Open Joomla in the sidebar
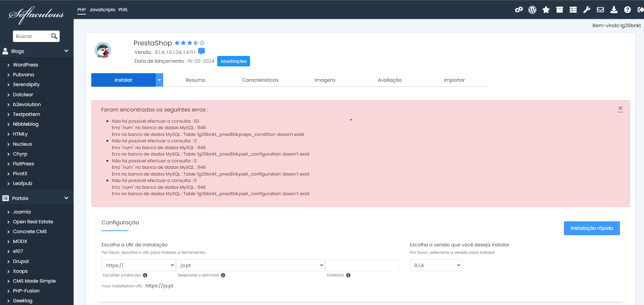644x305 pixels. pos(22,212)
